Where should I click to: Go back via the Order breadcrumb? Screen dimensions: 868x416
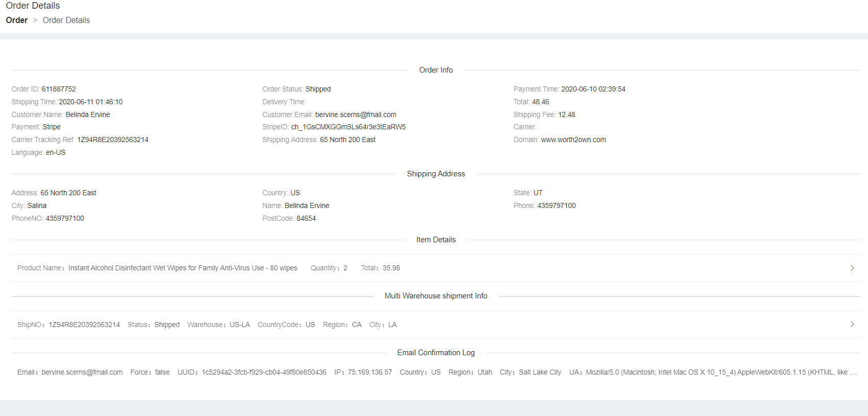click(17, 20)
